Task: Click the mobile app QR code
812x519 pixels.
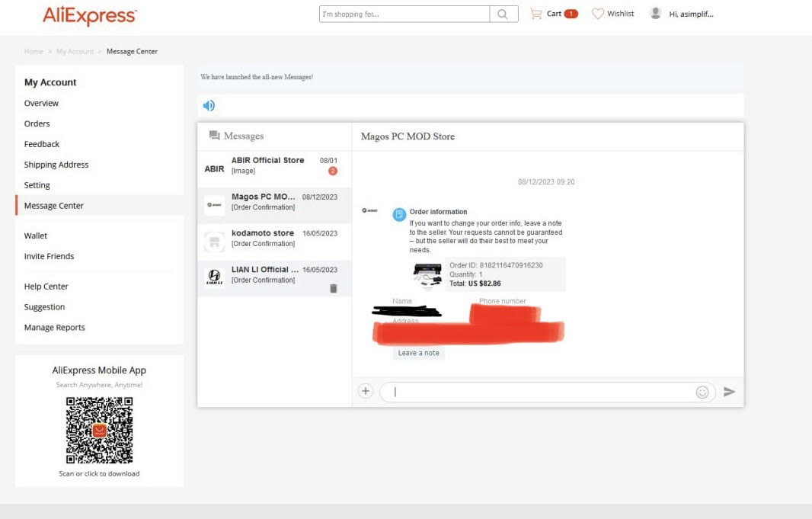Action: tap(100, 430)
